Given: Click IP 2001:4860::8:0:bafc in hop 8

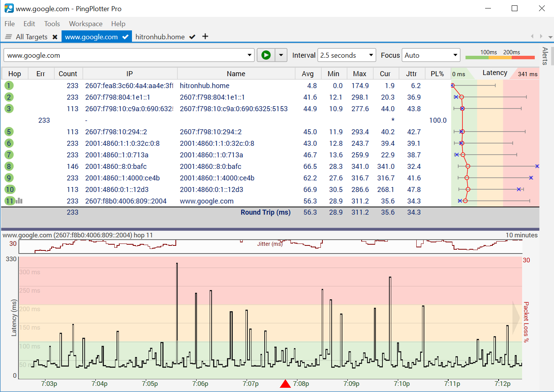Looking at the screenshot, I should coord(116,166).
